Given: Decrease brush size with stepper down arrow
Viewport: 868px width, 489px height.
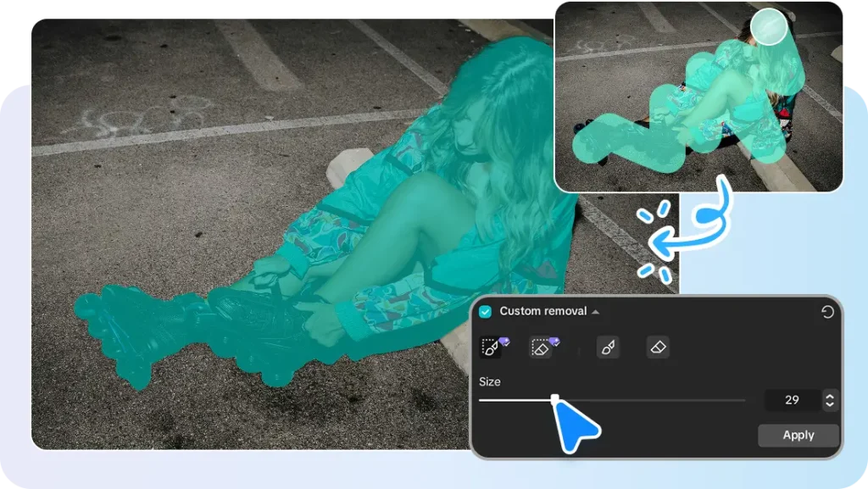Looking at the screenshot, I should [x=830, y=404].
